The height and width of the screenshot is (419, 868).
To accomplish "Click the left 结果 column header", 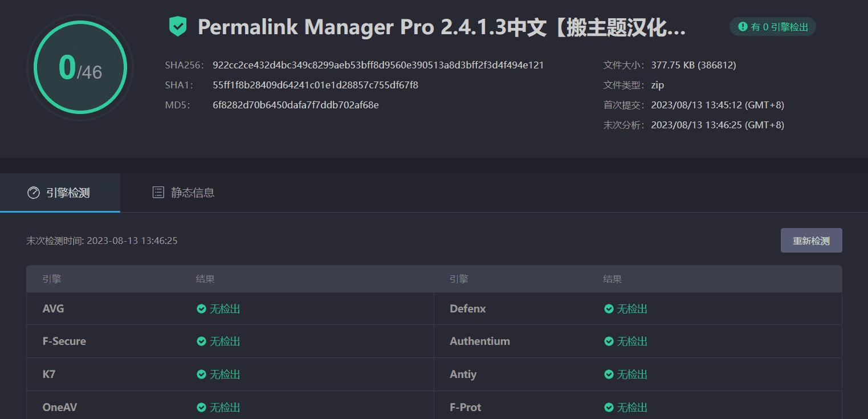I will (205, 279).
